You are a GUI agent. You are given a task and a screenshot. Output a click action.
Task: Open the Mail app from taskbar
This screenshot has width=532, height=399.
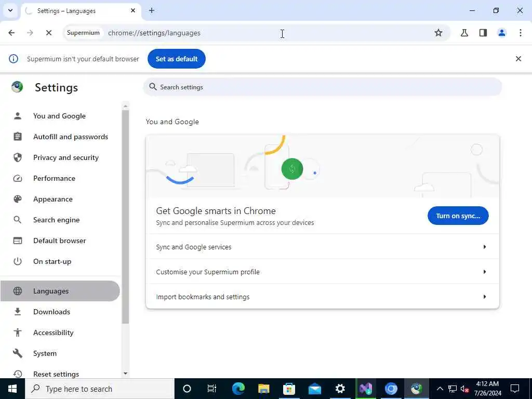click(314, 389)
